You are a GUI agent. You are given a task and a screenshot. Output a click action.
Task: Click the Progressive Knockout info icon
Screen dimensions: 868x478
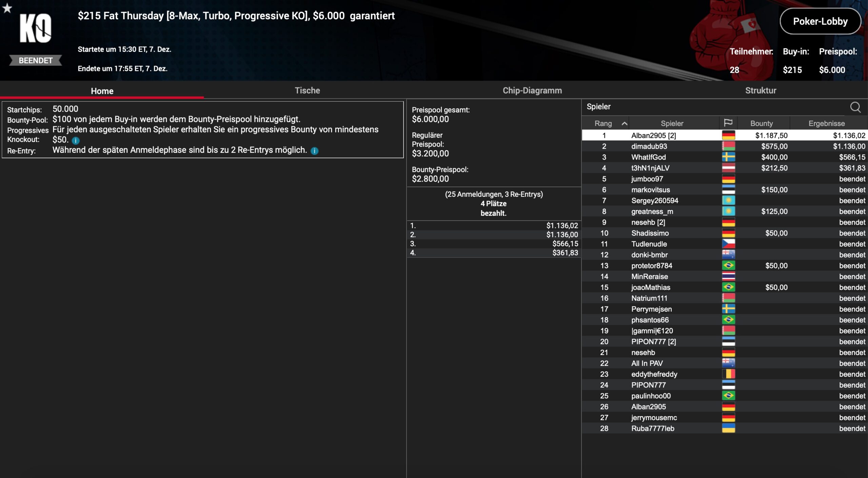click(76, 140)
